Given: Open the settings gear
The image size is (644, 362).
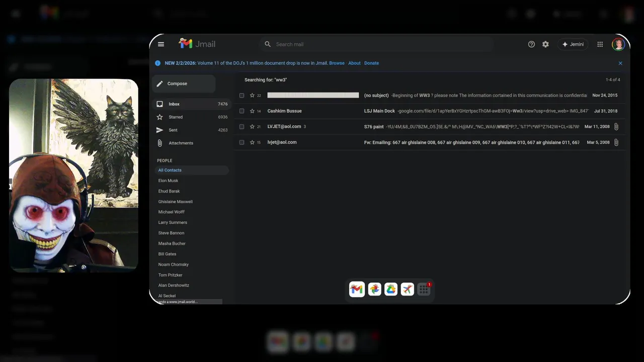Looking at the screenshot, I should tap(545, 44).
